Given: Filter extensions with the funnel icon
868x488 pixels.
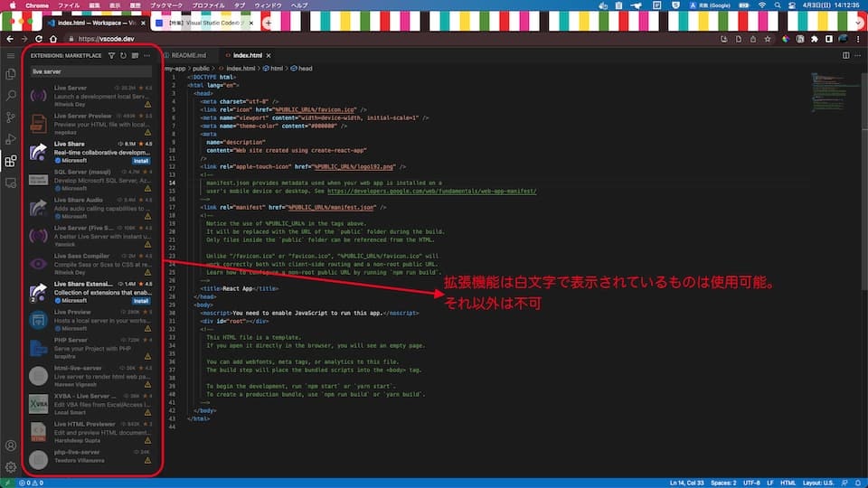Looking at the screenshot, I should pyautogui.click(x=112, y=55).
